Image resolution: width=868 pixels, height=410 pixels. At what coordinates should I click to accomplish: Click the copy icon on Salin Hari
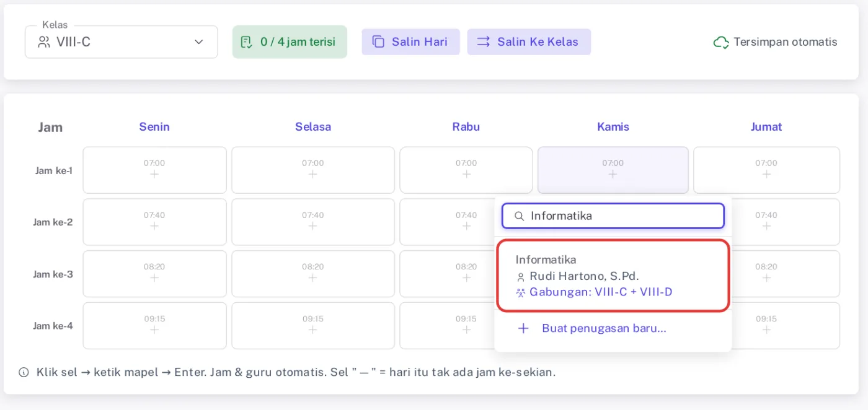tap(378, 42)
